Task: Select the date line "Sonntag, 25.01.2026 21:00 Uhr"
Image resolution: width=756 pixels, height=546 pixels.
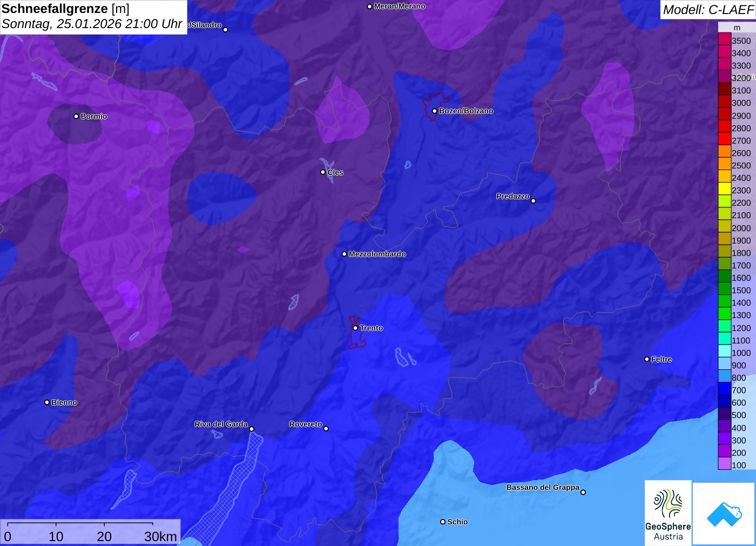Action: tap(92, 24)
